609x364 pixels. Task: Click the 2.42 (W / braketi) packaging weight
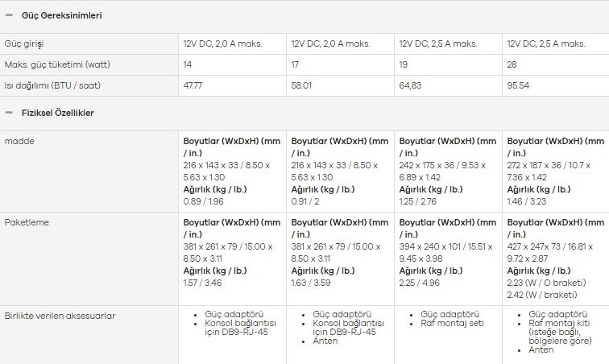point(542,295)
